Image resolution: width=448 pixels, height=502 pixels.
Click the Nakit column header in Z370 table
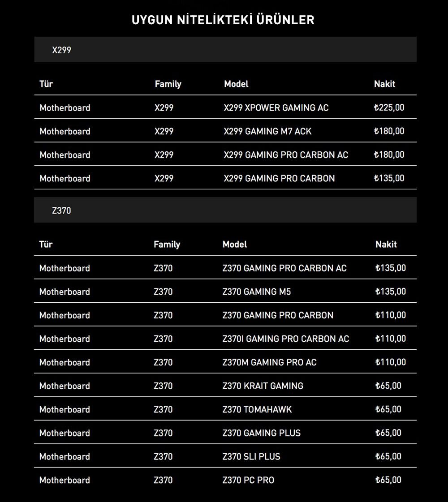click(386, 245)
